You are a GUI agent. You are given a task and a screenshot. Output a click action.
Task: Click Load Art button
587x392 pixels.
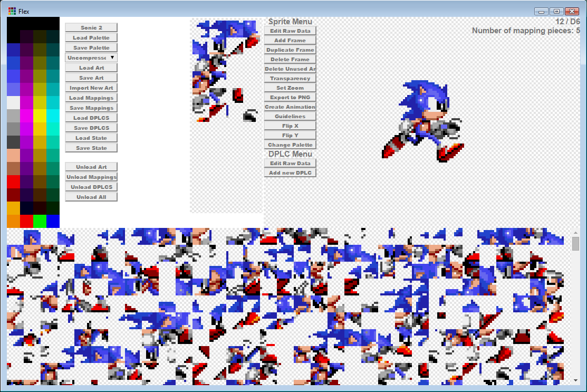91,68
